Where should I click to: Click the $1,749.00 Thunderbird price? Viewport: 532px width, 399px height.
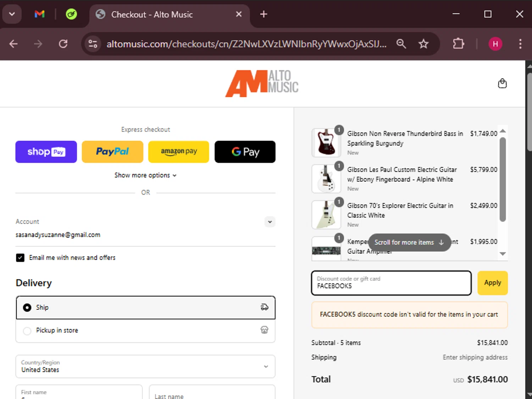(x=484, y=134)
